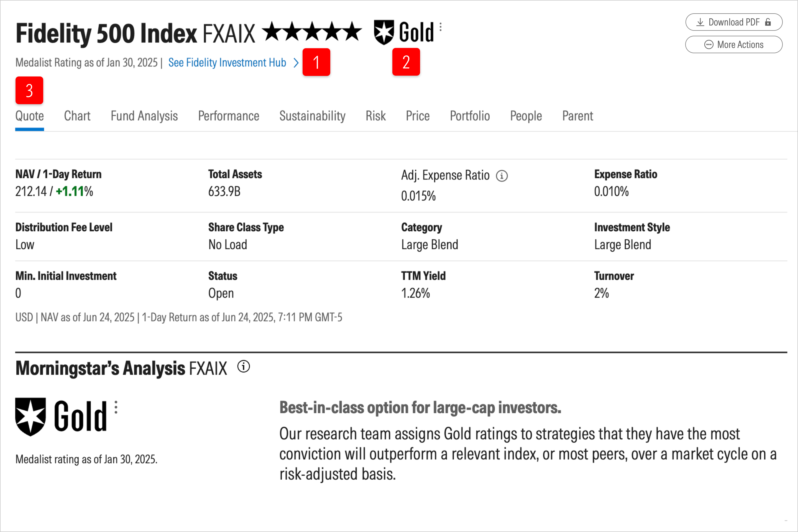Download the PDF report
Viewport: 798px width, 532px height.
pyautogui.click(x=733, y=22)
